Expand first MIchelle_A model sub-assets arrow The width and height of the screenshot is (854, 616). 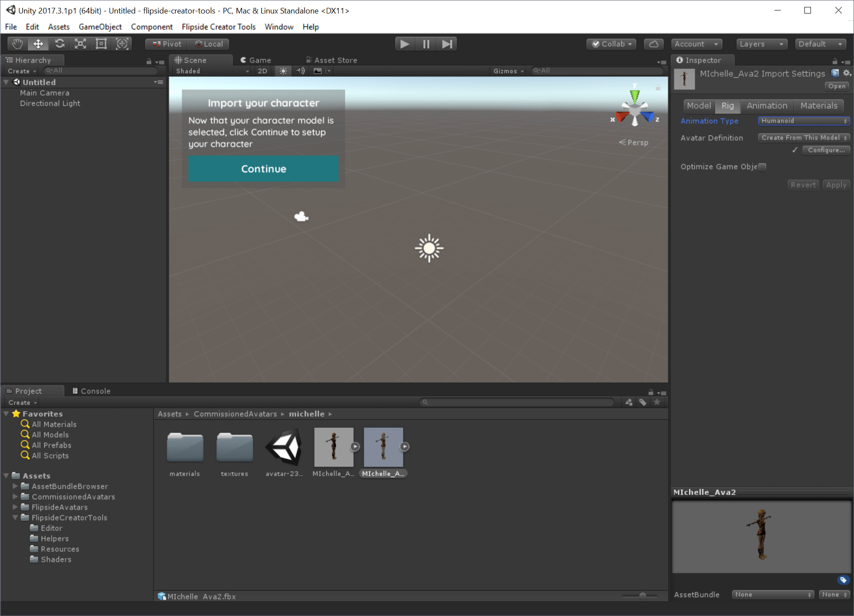pyautogui.click(x=355, y=446)
